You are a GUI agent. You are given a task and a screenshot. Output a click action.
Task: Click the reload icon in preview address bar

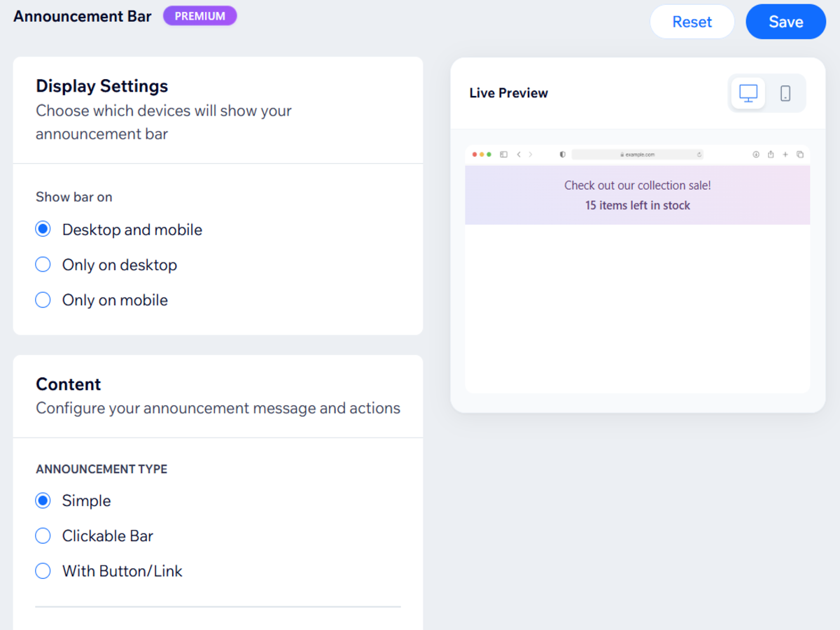pyautogui.click(x=699, y=155)
